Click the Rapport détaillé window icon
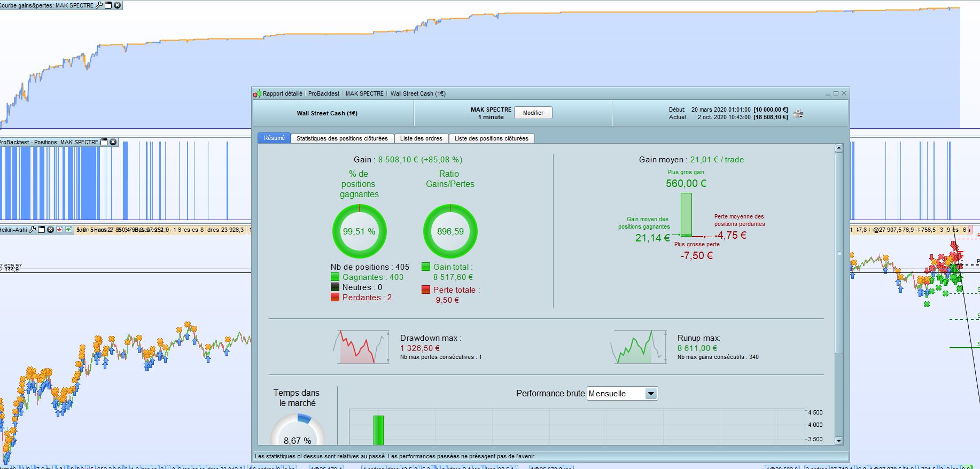Viewport: 980px width, 469px height. point(257,93)
